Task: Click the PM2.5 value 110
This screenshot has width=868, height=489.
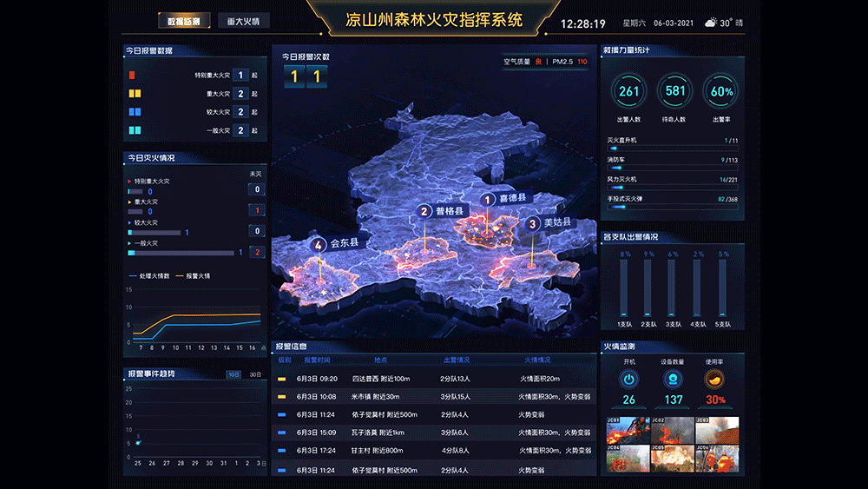Action: (582, 62)
